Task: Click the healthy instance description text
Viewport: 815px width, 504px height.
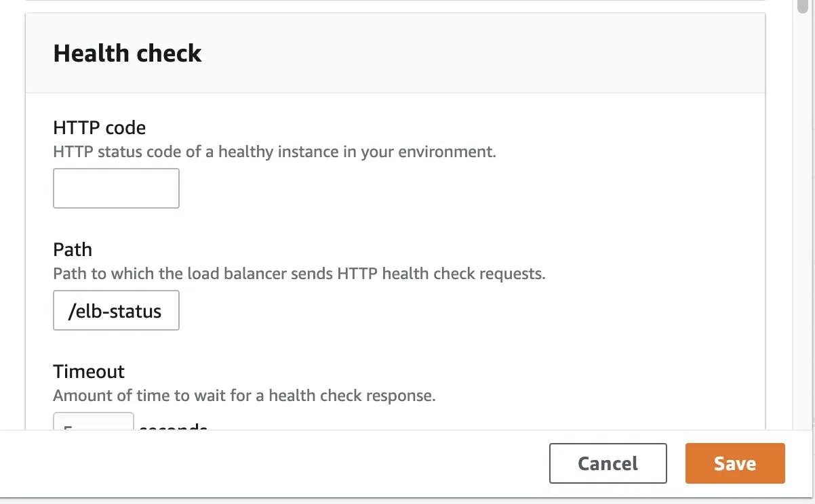Action: 274,151
